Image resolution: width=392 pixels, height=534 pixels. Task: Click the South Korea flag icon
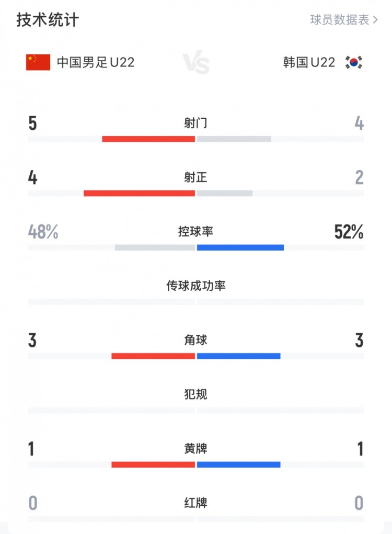(x=354, y=62)
